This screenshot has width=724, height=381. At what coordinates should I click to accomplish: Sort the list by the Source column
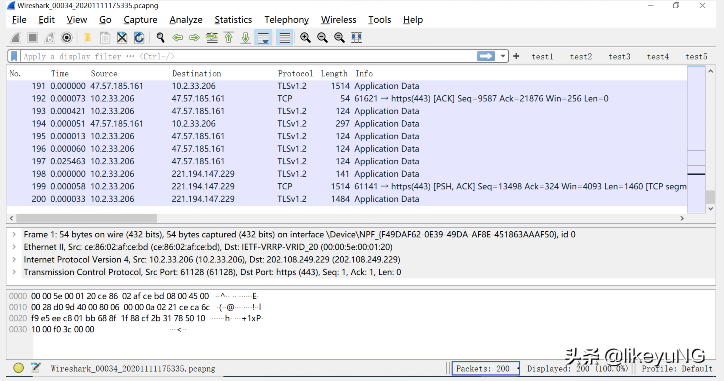(x=104, y=73)
